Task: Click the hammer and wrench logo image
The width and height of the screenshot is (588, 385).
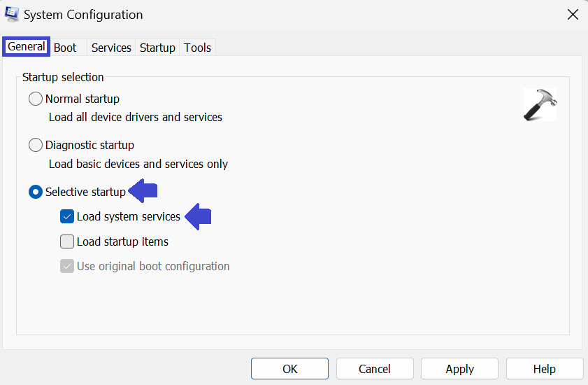Action: coord(540,105)
